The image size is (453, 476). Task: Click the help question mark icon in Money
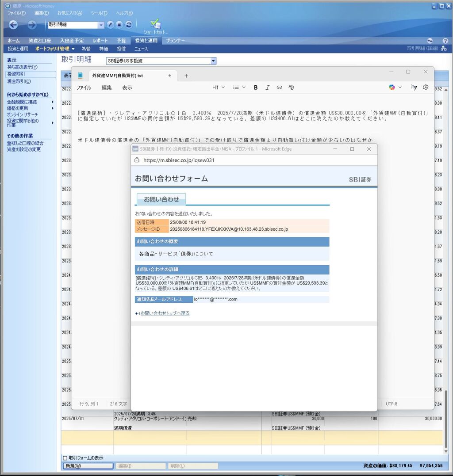click(445, 41)
